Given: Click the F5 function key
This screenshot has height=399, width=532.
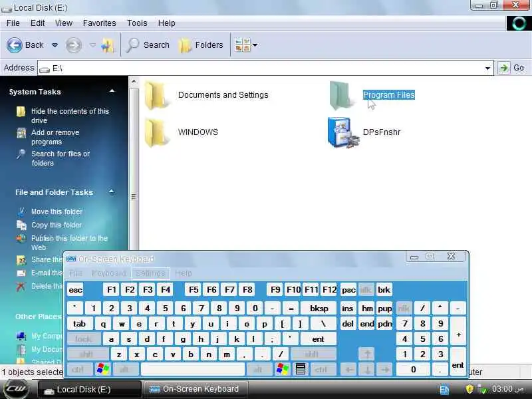Looking at the screenshot, I should pos(194,290).
